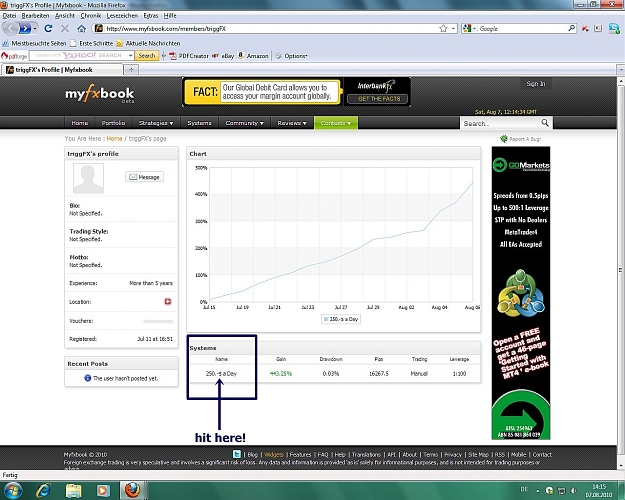Viewport: 625px width, 500px height.
Task: Select the triggFX's Profile browser tab
Action: coord(62,70)
